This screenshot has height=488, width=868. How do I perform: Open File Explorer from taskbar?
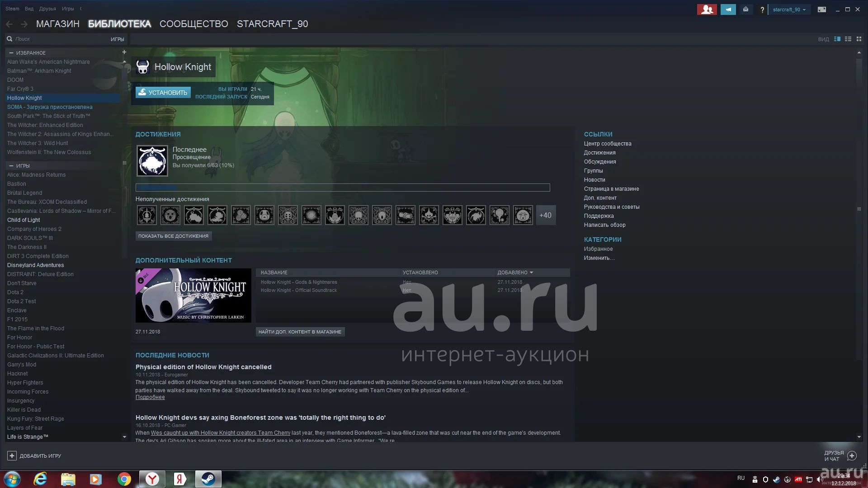click(68, 479)
